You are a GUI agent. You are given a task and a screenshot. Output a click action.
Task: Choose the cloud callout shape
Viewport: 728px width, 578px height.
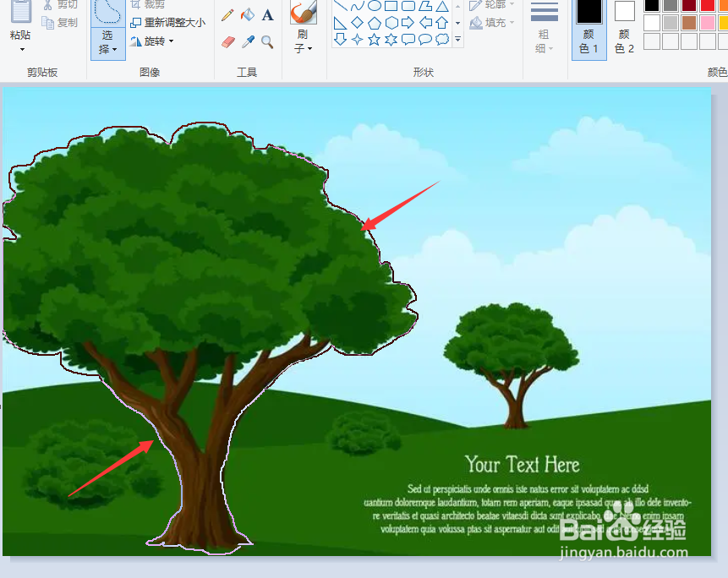coord(442,40)
